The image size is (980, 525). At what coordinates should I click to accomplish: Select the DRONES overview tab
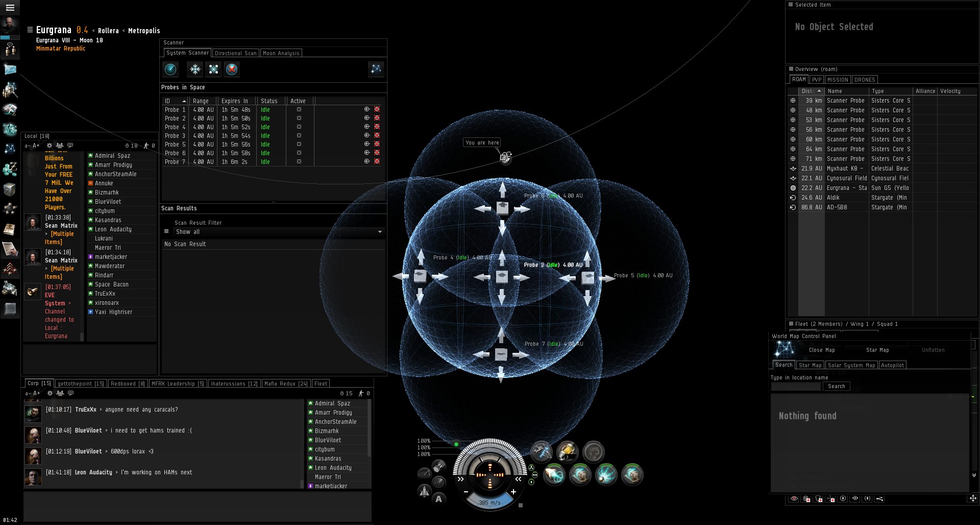coord(865,80)
